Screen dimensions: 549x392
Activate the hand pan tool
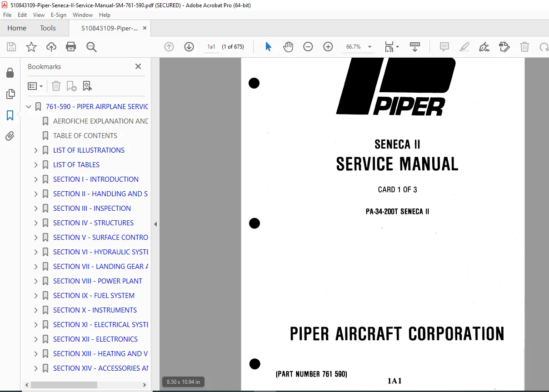(x=288, y=47)
